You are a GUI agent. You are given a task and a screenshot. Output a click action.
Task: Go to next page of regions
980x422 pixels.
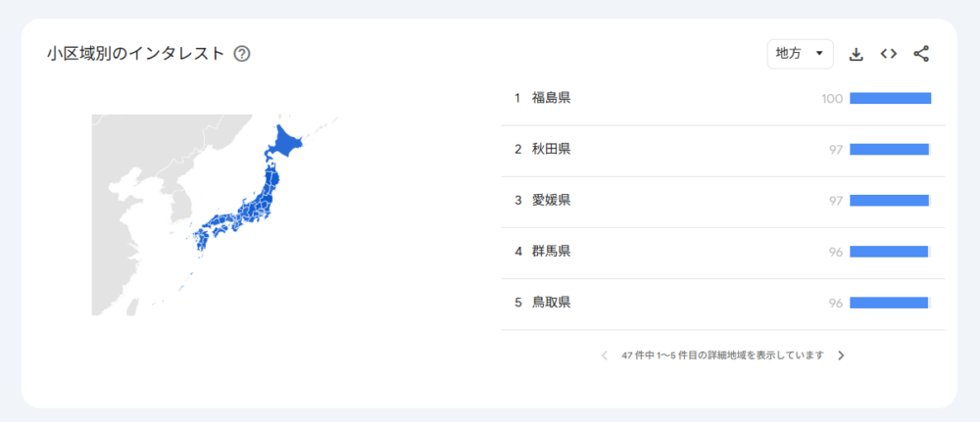[841, 355]
